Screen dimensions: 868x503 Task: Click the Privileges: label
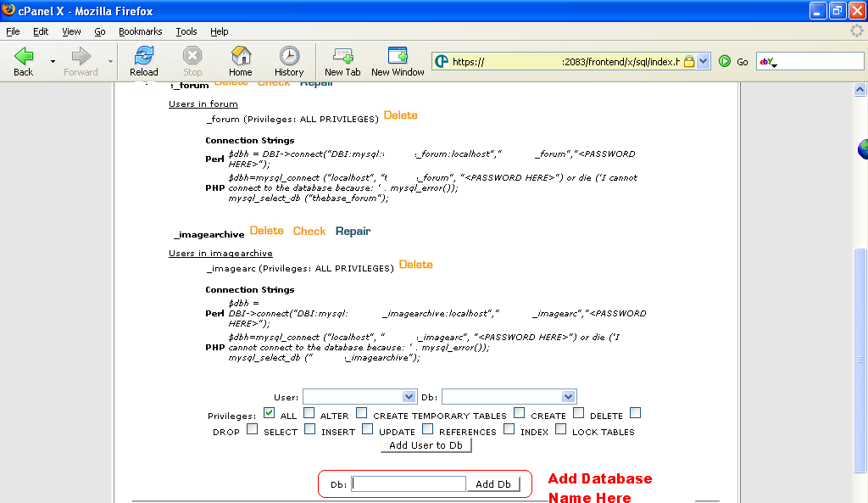(x=232, y=416)
